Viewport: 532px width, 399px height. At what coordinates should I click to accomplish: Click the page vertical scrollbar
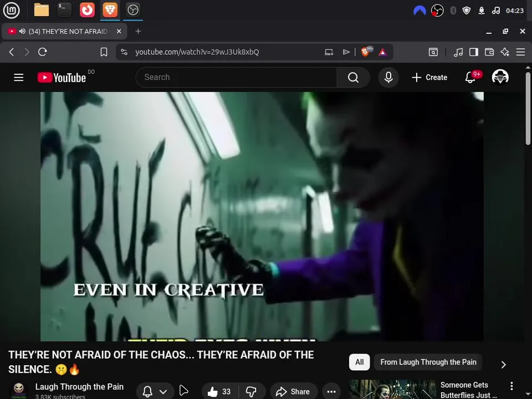[528, 108]
